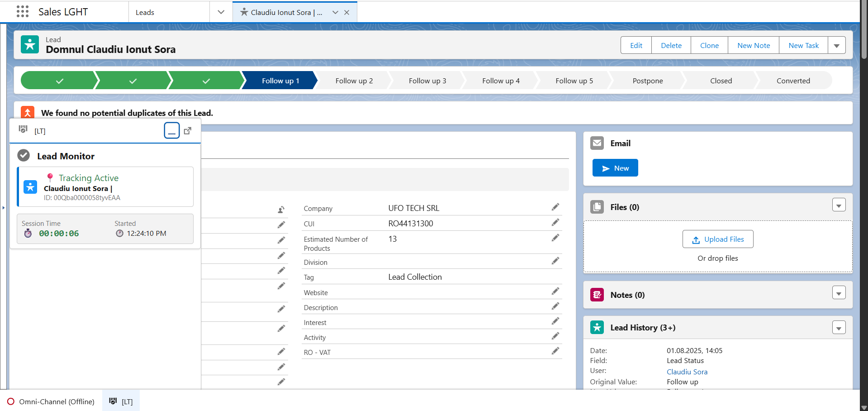Click the Lead History panel icon
The height and width of the screenshot is (411, 868).
click(x=597, y=327)
